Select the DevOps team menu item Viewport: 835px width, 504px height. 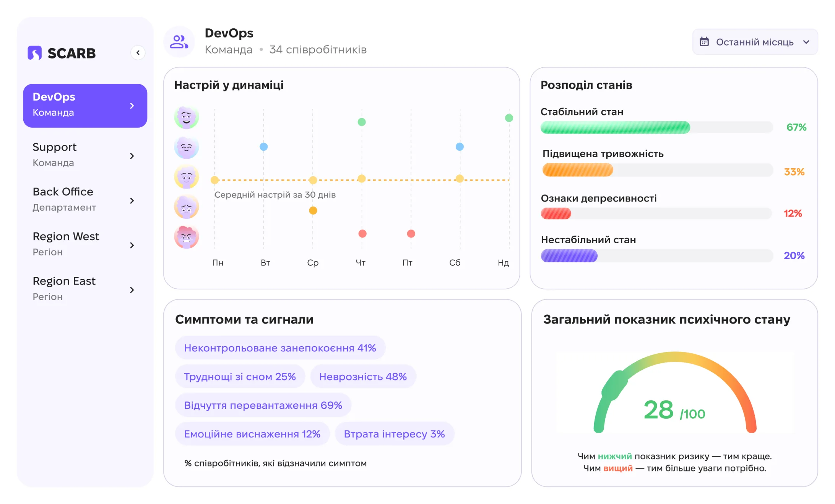coord(85,106)
